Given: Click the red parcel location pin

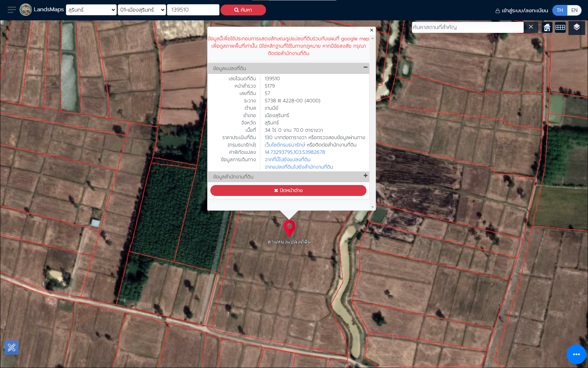Looking at the screenshot, I should 289,228.
